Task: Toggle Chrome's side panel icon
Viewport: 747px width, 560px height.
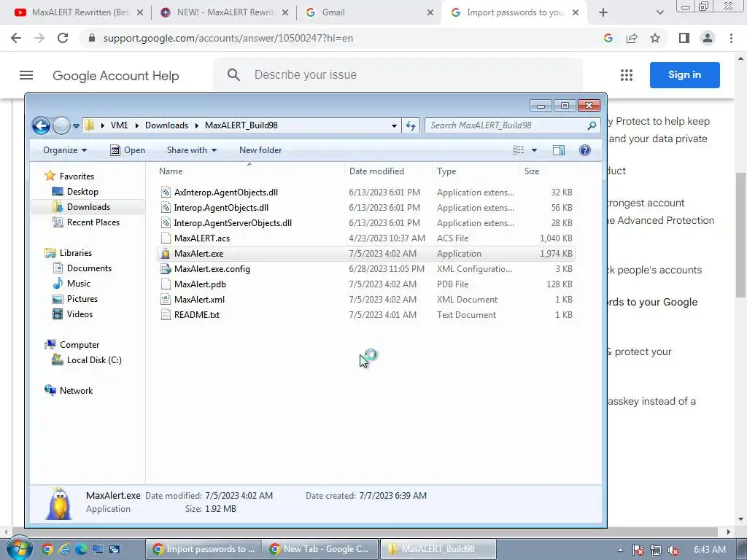Action: [x=684, y=38]
